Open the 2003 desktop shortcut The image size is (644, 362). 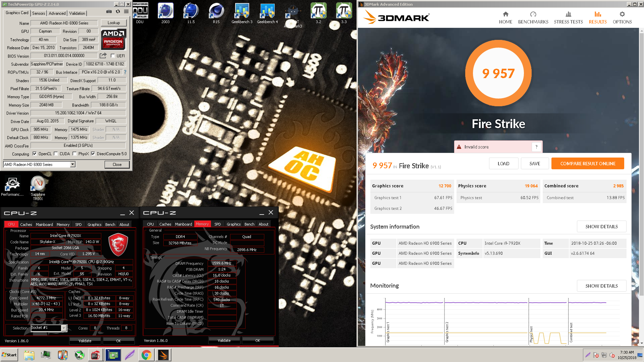pos(165,13)
